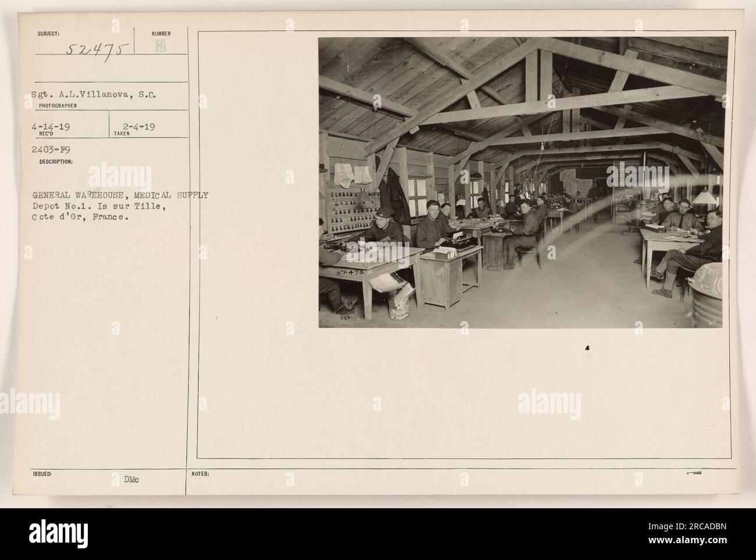This screenshot has height=560, width=756.
Task: Click the stamped H mark under NUMBER
Action: tap(161, 45)
